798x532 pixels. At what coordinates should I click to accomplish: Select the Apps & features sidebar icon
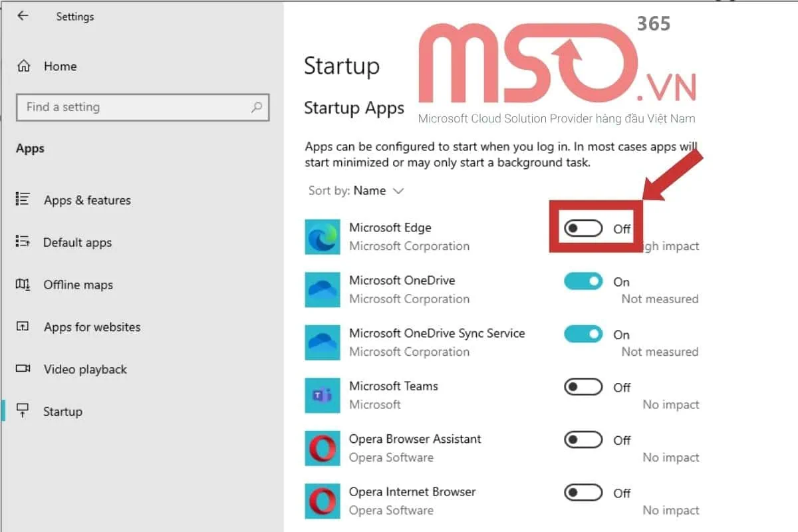pos(22,199)
